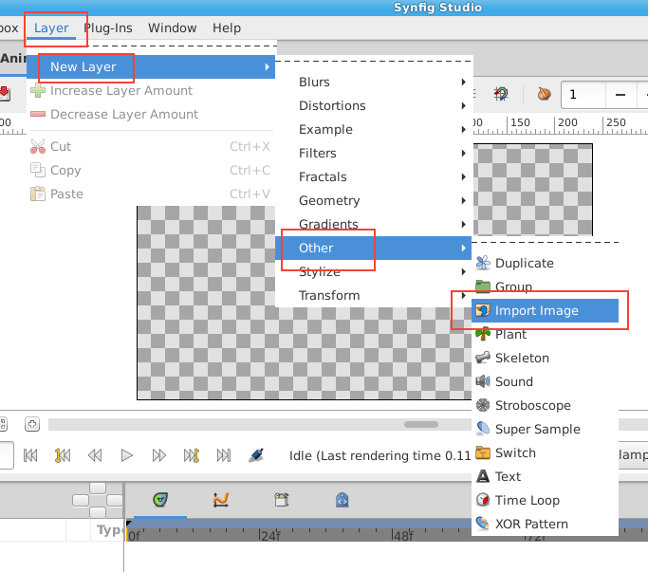Screen dimensions: 648x572
Task: Click the guide snapping toolbar icon
Action: point(501,94)
